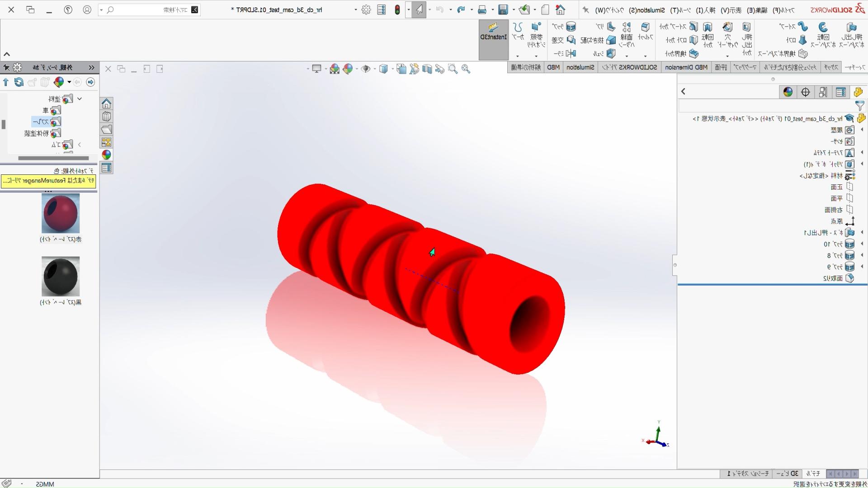The image size is (868, 488).
Task: Click the hide/show items icon
Action: [x=366, y=69]
